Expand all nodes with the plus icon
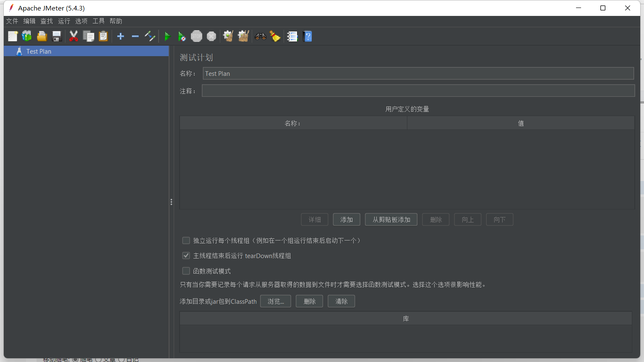Image resolution: width=644 pixels, height=362 pixels. pos(120,36)
